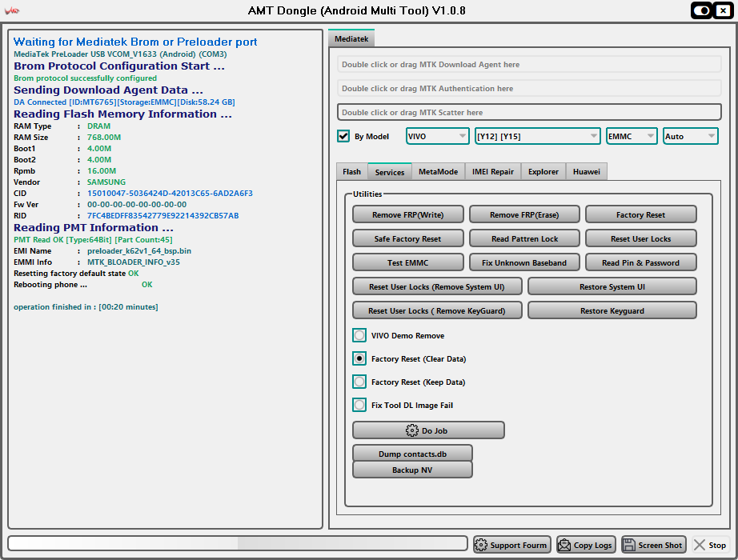The height and width of the screenshot is (560, 738).
Task: Open the Auto mode dropdown
Action: pyautogui.click(x=691, y=136)
